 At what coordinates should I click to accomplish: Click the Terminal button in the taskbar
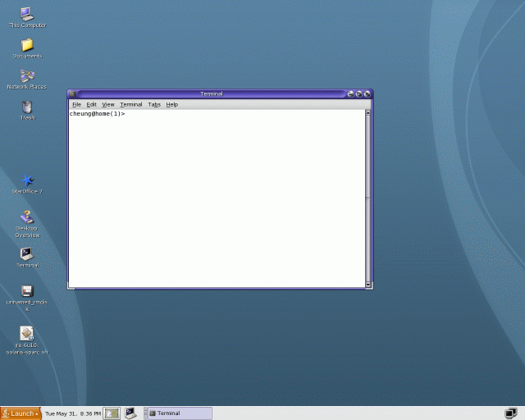(x=180, y=413)
